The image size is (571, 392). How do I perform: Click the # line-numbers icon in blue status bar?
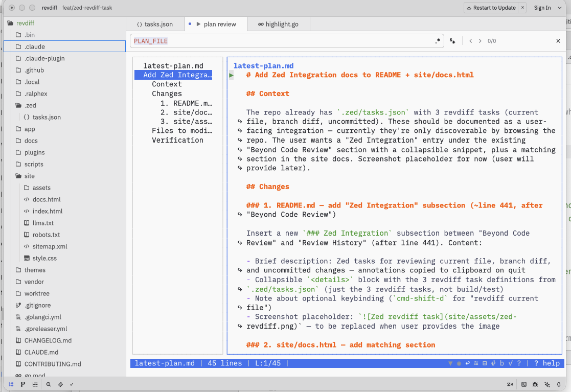coord(492,363)
